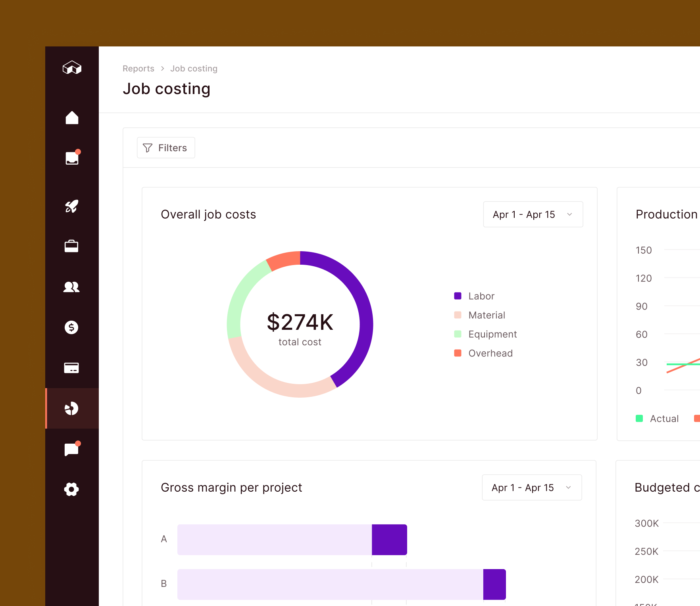Open the Apr 1 - Apr 15 date dropdown
Screen dimensions: 700x606
point(533,214)
